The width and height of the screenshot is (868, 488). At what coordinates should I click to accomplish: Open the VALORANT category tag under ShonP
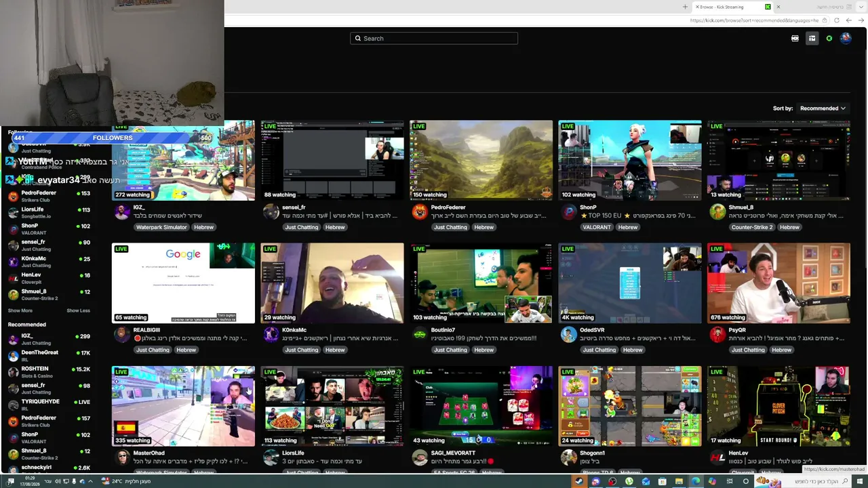tap(597, 227)
